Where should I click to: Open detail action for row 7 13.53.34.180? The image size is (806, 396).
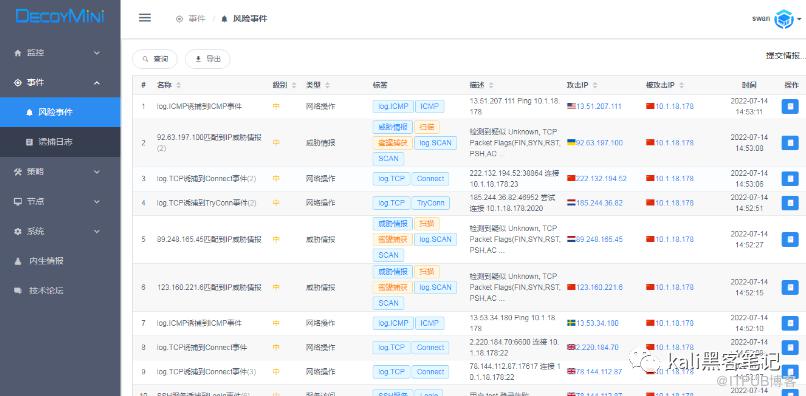pyautogui.click(x=790, y=323)
